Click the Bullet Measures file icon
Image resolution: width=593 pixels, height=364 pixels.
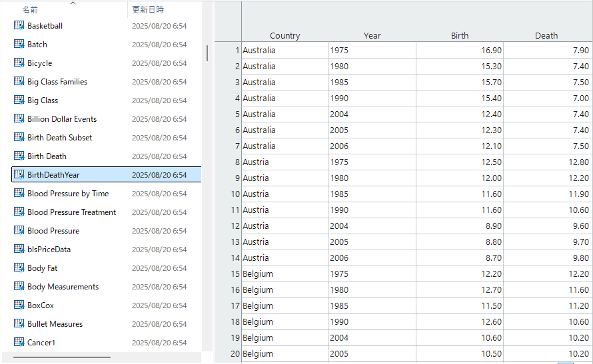coord(19,323)
